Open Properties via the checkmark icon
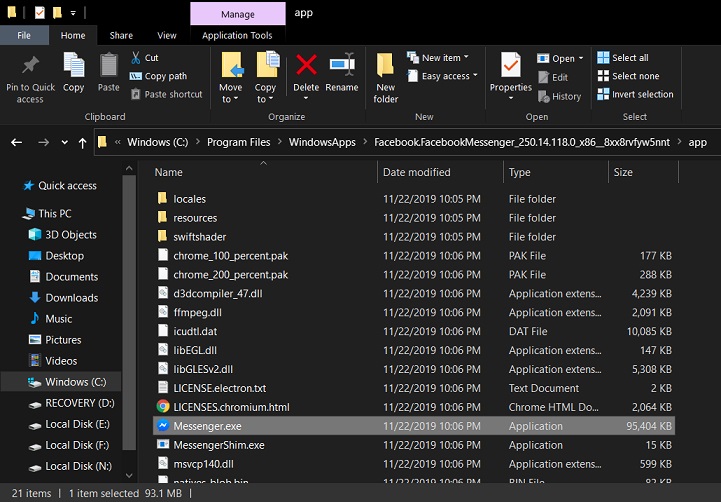Image resolution: width=721 pixels, height=502 pixels. (511, 65)
